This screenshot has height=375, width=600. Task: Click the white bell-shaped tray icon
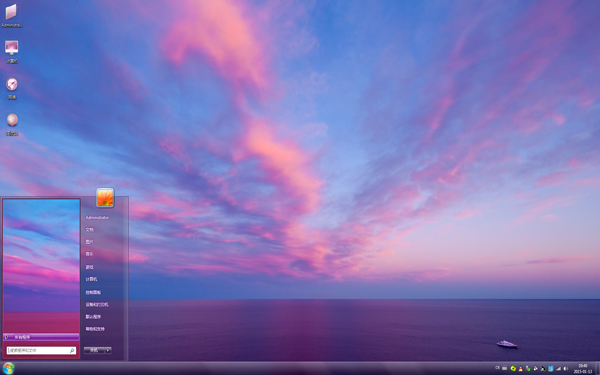[x=535, y=368]
